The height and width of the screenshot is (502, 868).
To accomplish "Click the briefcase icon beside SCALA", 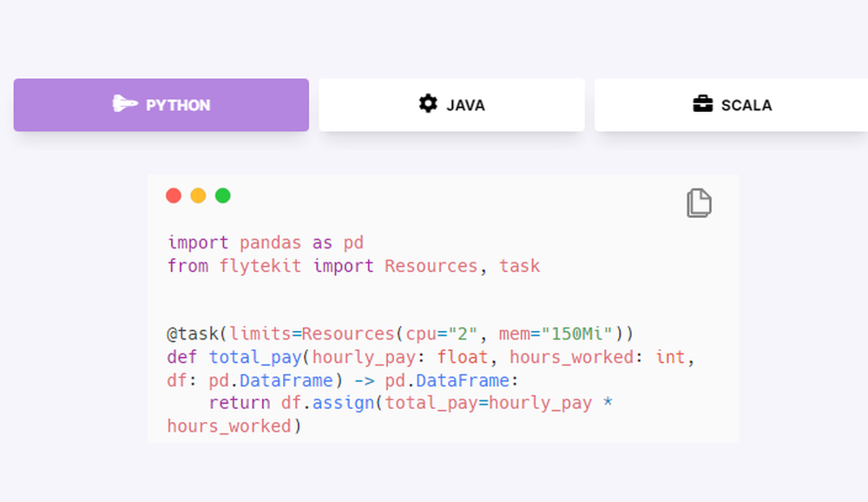I will pyautogui.click(x=703, y=103).
